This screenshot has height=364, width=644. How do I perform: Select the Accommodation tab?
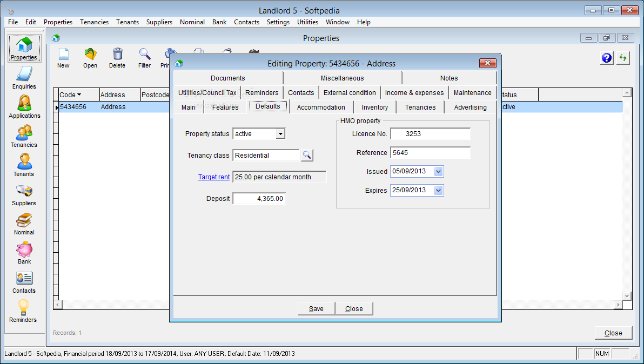[321, 107]
